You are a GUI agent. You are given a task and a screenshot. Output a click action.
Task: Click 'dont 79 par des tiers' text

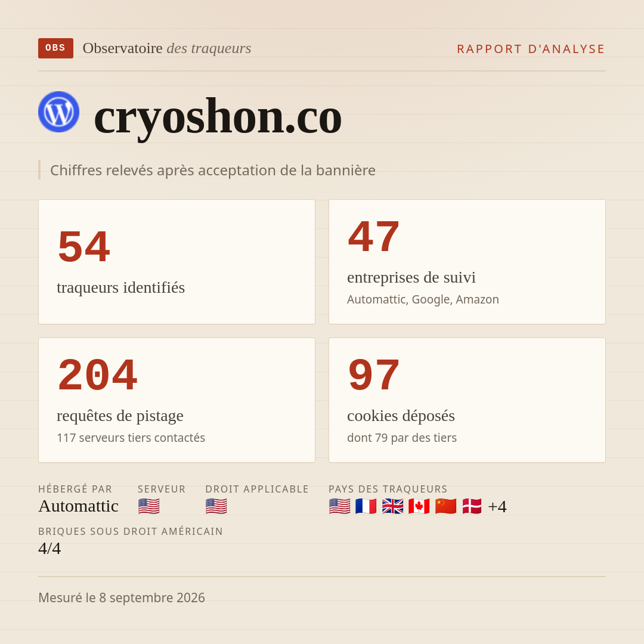pyautogui.click(x=402, y=438)
